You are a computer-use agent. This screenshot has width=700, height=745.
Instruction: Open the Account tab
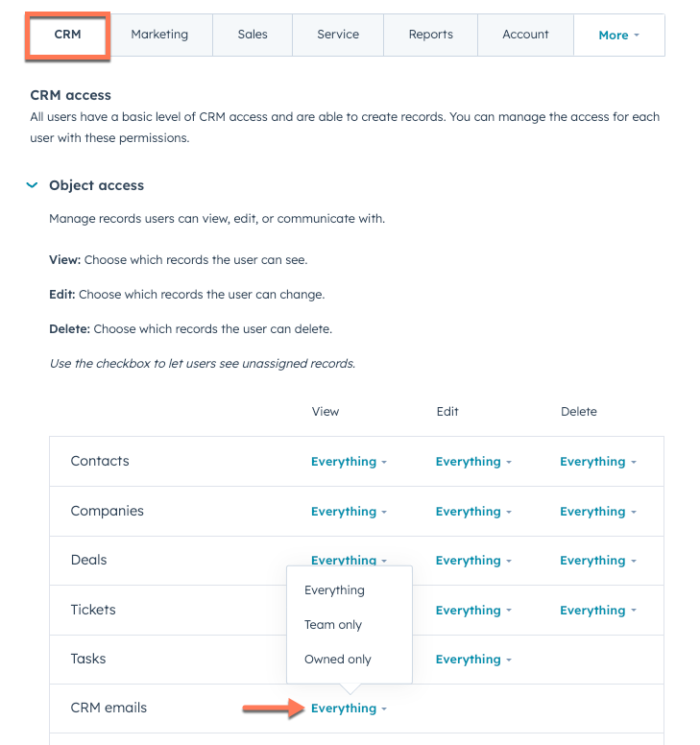525,35
